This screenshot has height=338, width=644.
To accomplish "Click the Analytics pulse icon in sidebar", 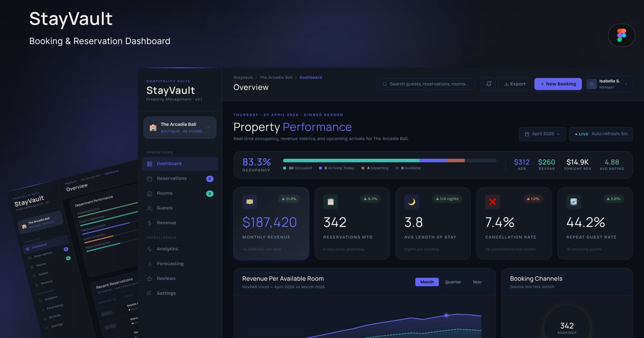I will pyautogui.click(x=150, y=249).
